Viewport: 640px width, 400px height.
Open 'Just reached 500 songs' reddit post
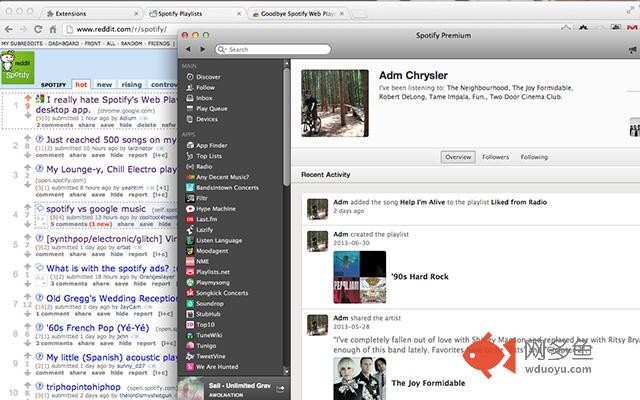tap(111, 140)
